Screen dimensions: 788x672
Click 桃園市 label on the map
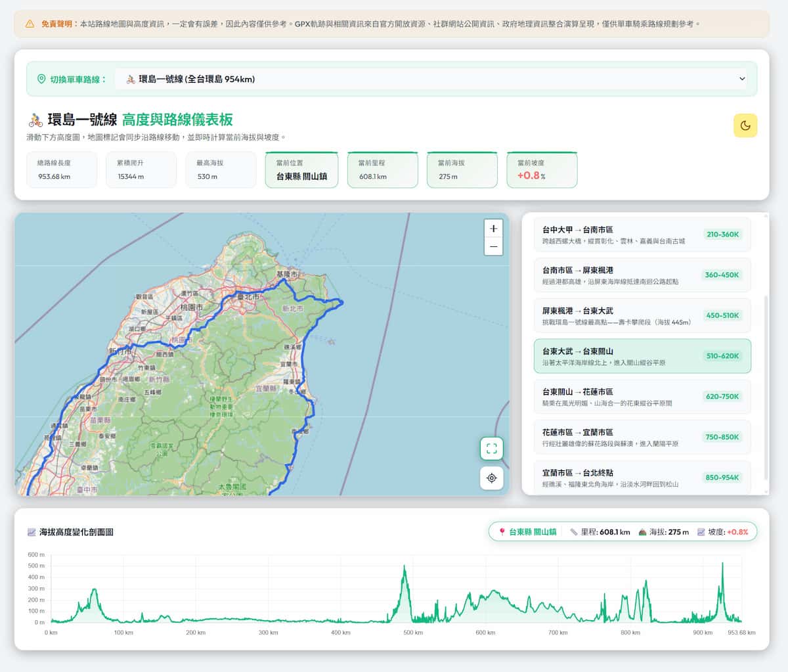point(192,307)
